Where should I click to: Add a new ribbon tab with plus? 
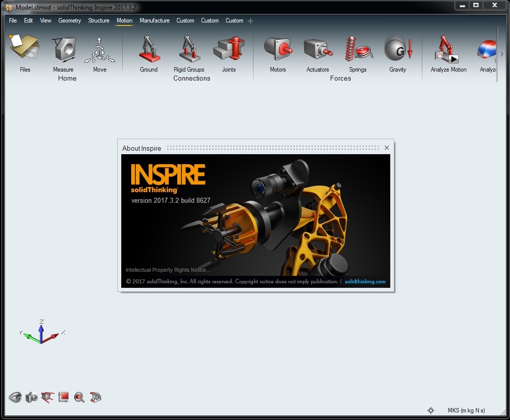tap(250, 21)
